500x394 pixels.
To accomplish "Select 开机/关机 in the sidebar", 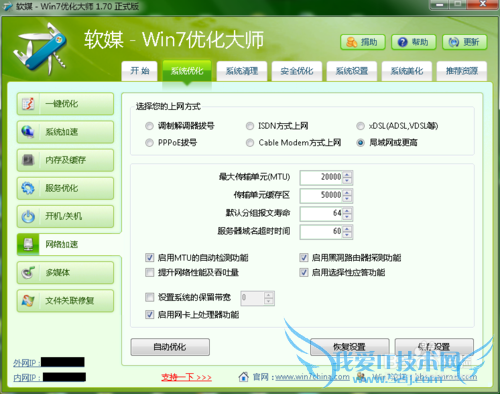I will (65, 216).
